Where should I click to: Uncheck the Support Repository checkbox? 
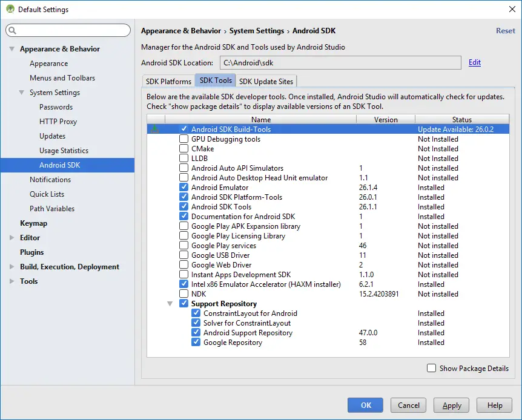click(183, 303)
